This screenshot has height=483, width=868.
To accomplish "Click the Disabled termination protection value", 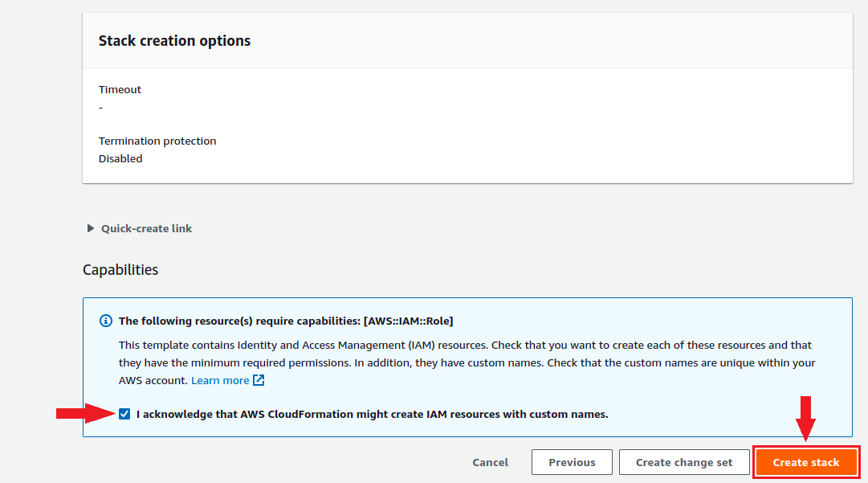I will click(x=120, y=158).
